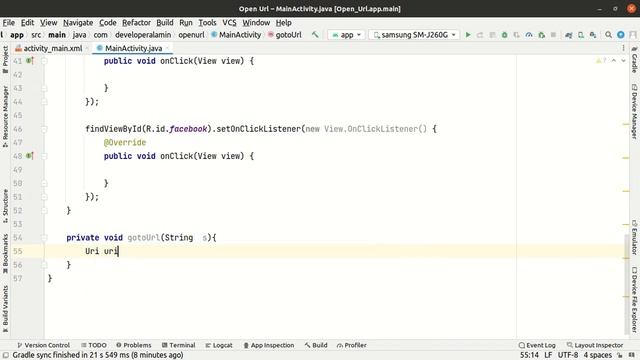640x360 pixels.
Task: Open Search Everywhere magnifier icon
Action: point(609,35)
